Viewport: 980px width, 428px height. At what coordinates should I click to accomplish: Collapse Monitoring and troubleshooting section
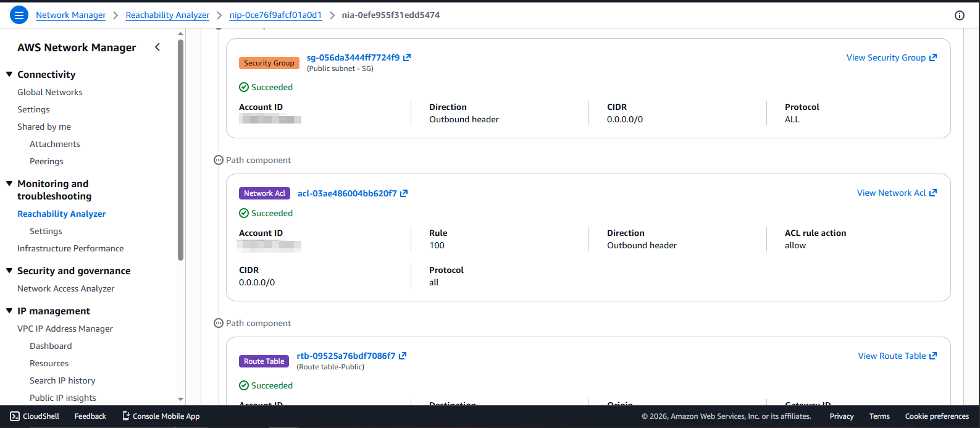pos(9,183)
